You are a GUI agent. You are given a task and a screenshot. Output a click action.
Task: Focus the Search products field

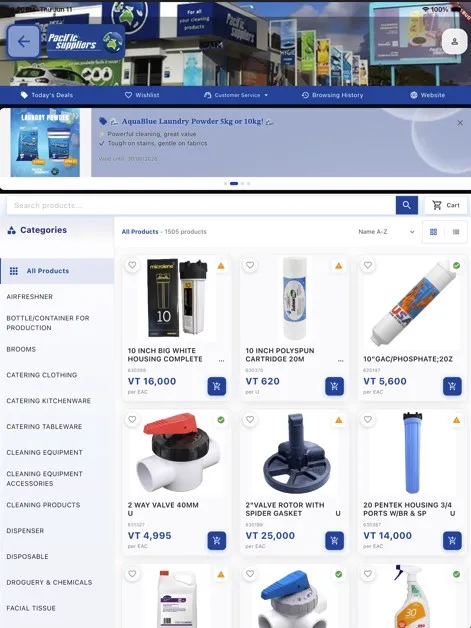tap(201, 205)
